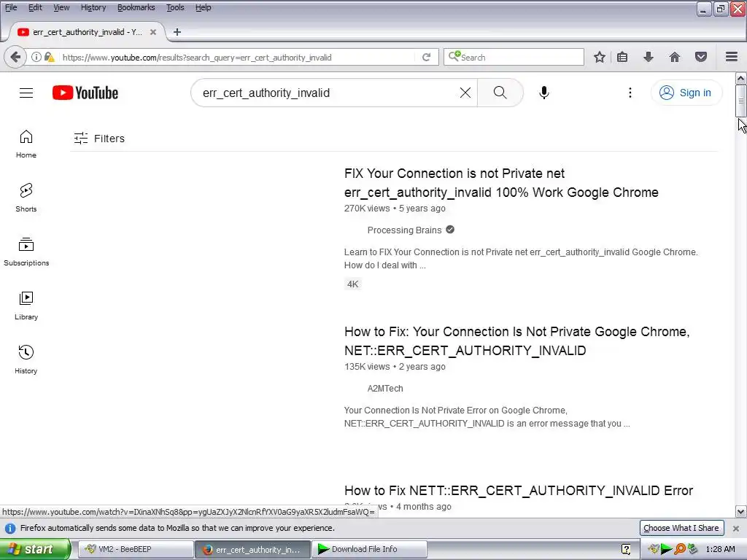Screen dimensions: 747x560
Task: Open Shorts in the sidebar
Action: 26,198
